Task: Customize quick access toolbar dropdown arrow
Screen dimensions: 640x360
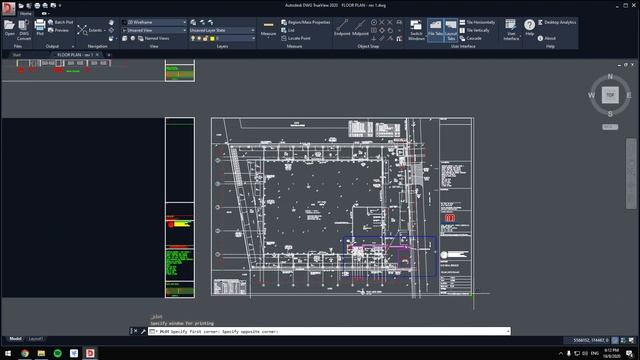Action: 60,6
